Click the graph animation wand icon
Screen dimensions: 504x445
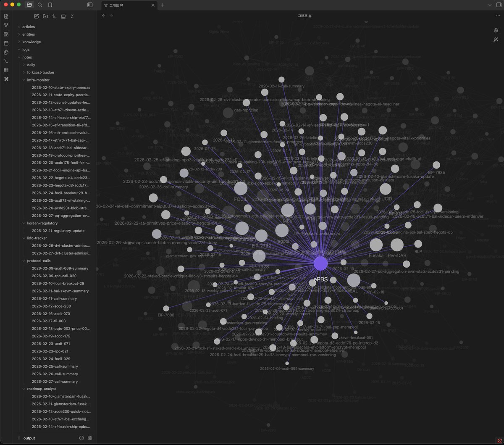tap(496, 39)
